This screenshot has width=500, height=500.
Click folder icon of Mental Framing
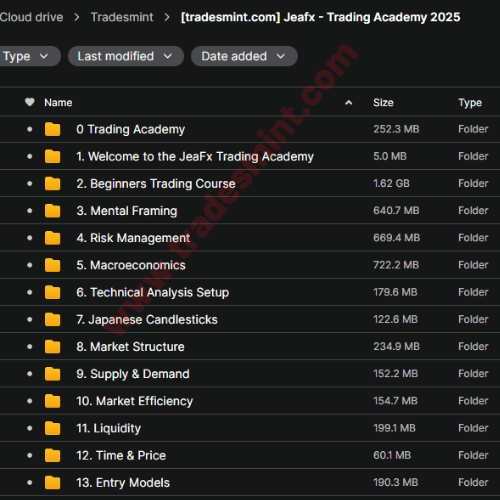tap(53, 211)
